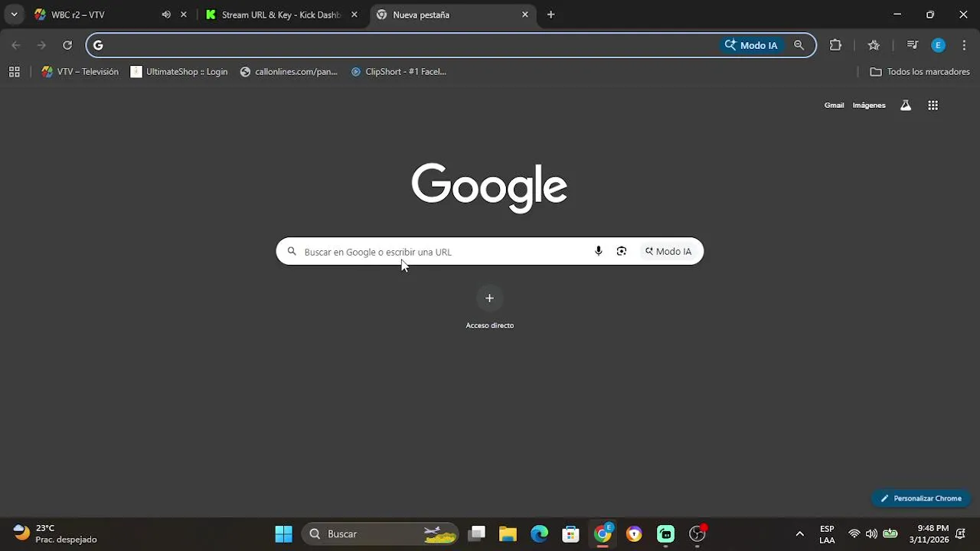
Task: Click Modo IA in the address bar
Action: 751,45
